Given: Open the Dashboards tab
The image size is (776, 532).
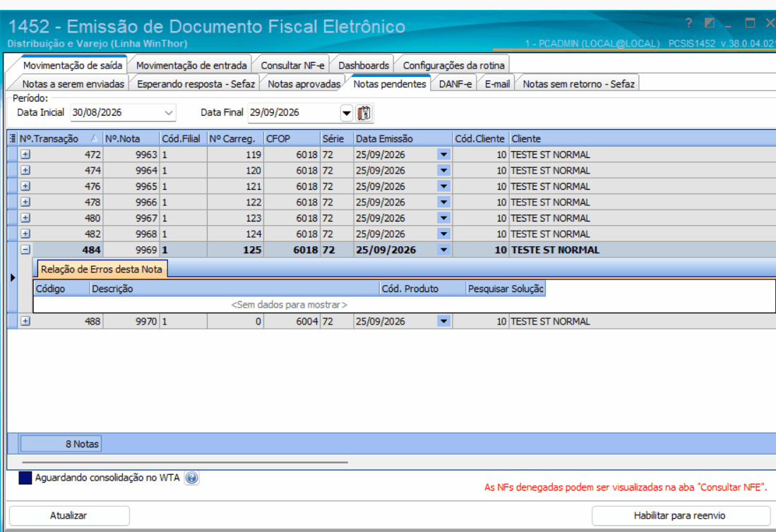Looking at the screenshot, I should (363, 65).
